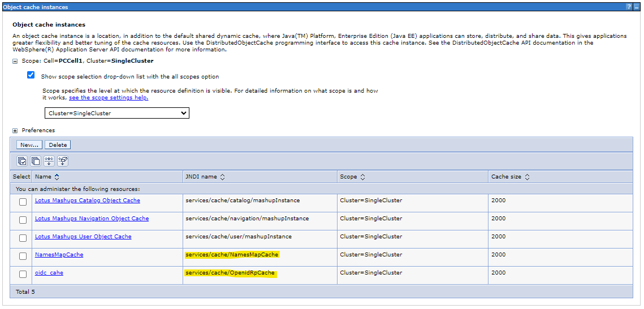This screenshot has width=644, height=309.
Task: Open the NamesMapCache link
Action: (59, 254)
